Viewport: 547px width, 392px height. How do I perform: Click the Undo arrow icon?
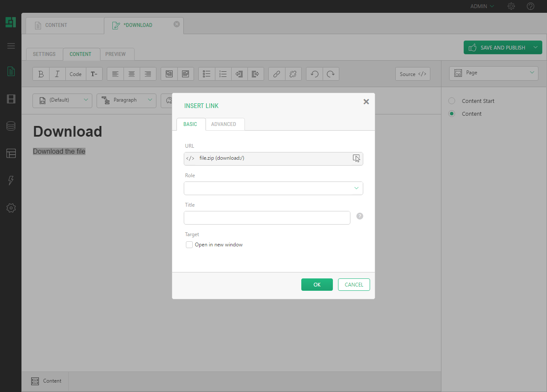coord(315,74)
